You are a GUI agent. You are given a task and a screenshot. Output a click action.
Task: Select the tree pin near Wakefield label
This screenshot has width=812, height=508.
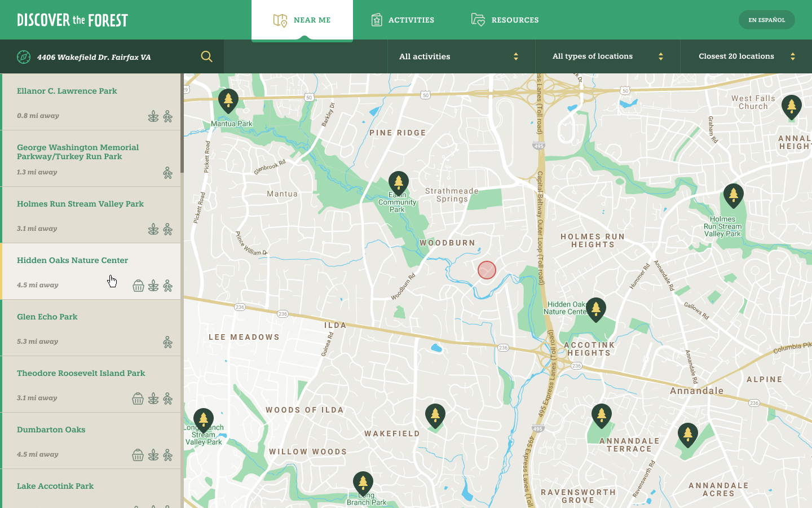[435, 417]
